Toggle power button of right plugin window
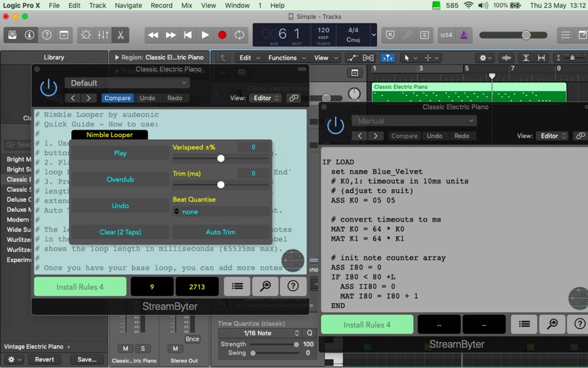The image size is (588, 368). 335,125
